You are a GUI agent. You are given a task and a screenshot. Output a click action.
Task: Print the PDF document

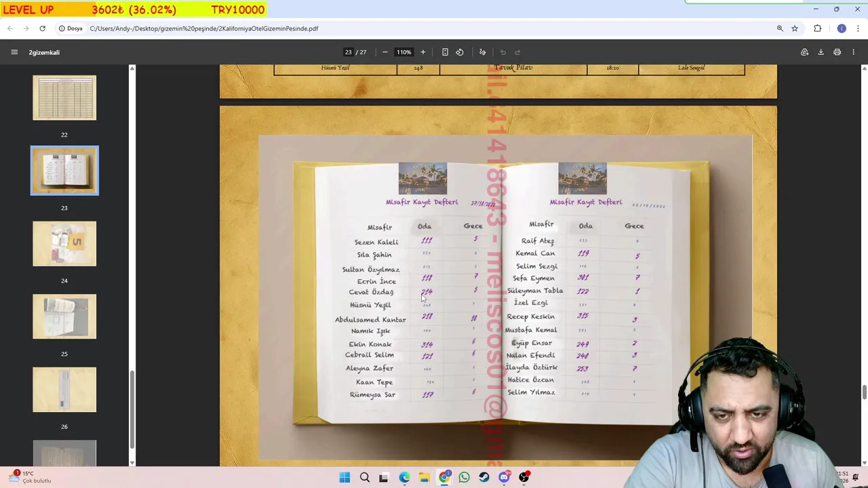[837, 52]
